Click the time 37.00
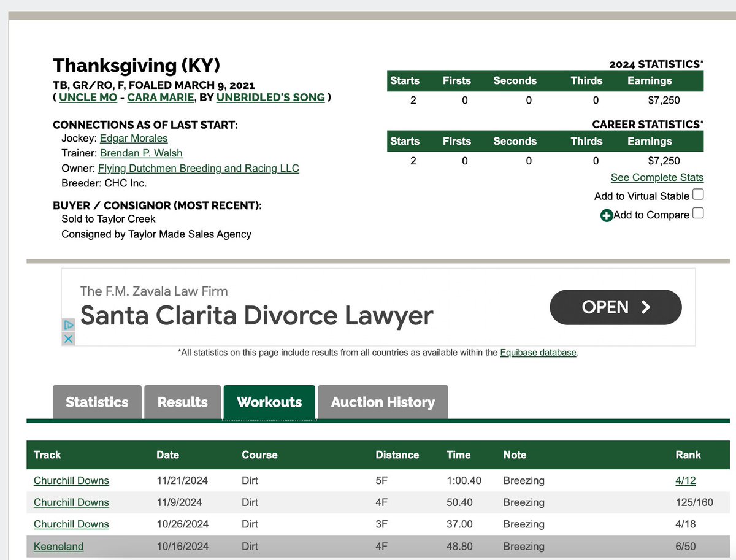Screen dimensions: 736x560 pyautogui.click(x=460, y=524)
